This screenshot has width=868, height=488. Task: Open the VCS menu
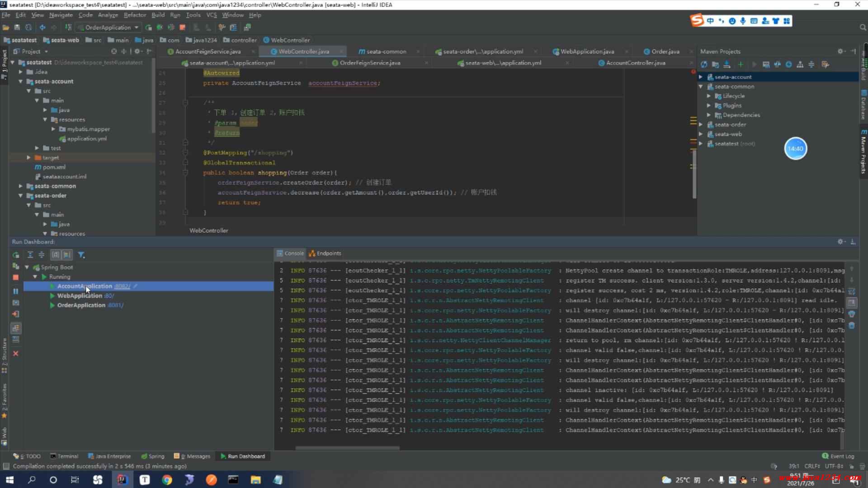pyautogui.click(x=211, y=15)
